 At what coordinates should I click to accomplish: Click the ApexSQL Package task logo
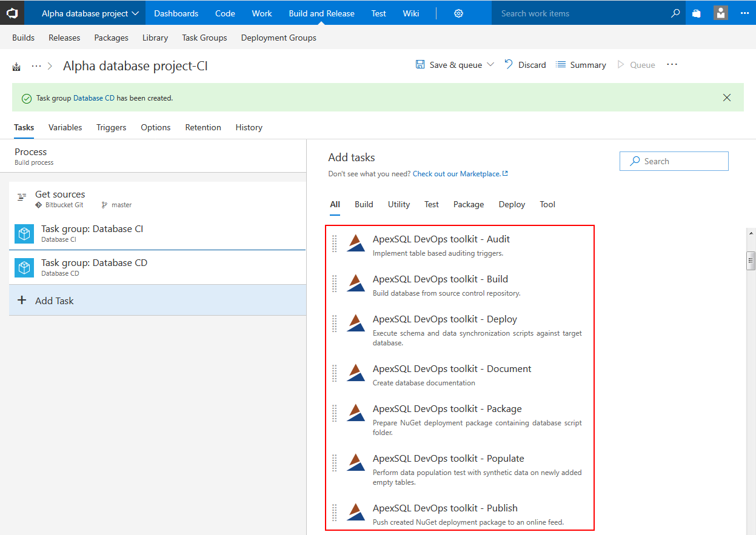(x=356, y=413)
